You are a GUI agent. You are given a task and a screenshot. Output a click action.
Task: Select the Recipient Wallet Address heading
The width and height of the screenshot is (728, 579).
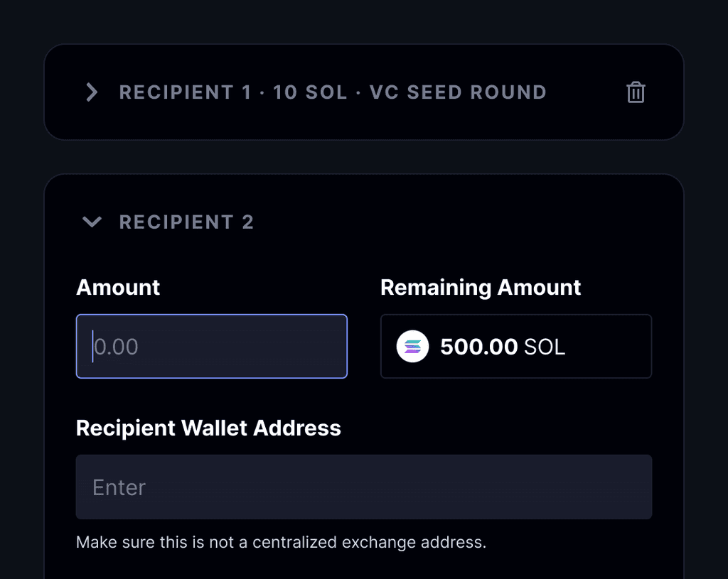[208, 428]
